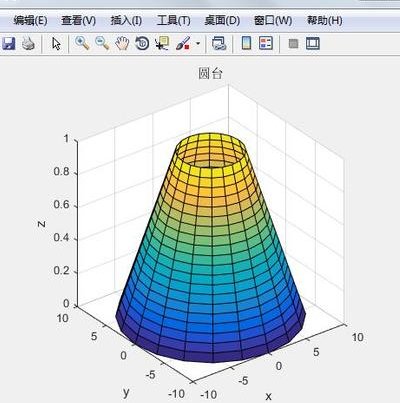Open the 帮助(H) menu
The image size is (400, 403).
tap(324, 21)
